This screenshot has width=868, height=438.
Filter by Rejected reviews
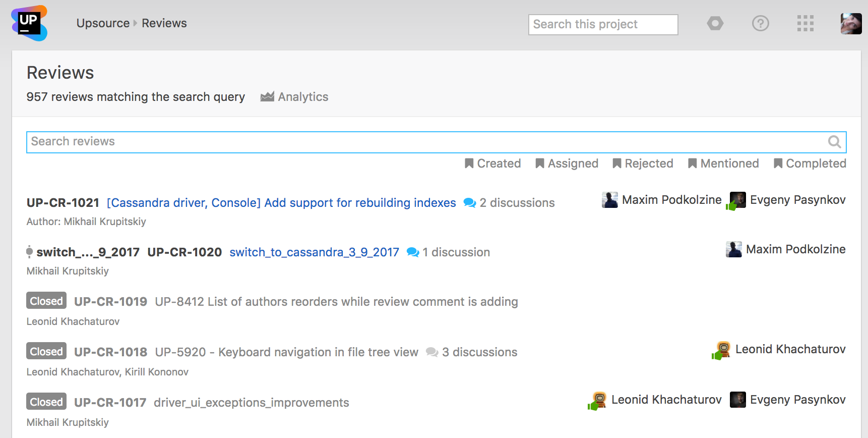click(x=649, y=163)
